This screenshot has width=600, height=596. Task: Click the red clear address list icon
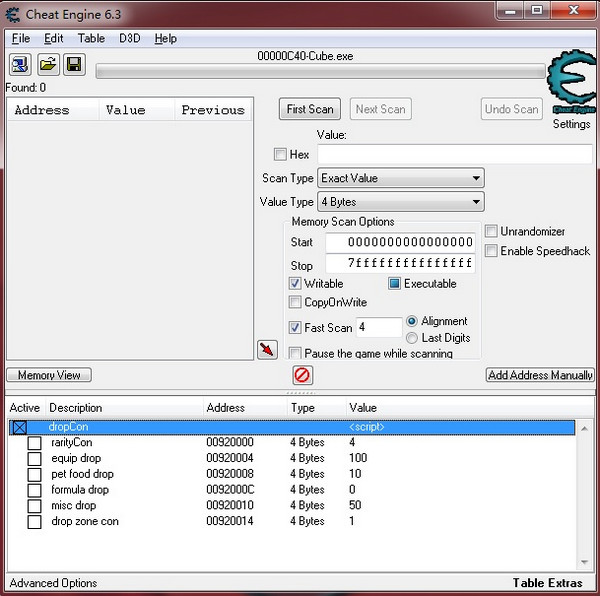pyautogui.click(x=302, y=375)
